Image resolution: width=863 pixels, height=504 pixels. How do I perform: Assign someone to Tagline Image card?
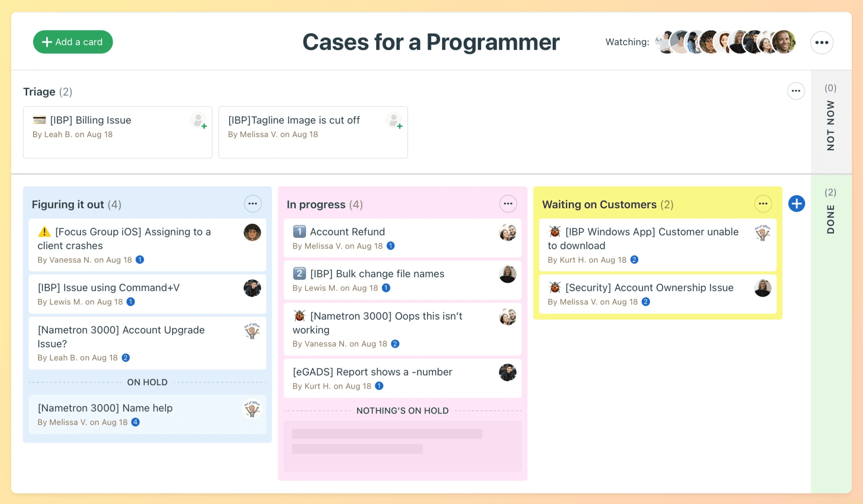(x=394, y=120)
